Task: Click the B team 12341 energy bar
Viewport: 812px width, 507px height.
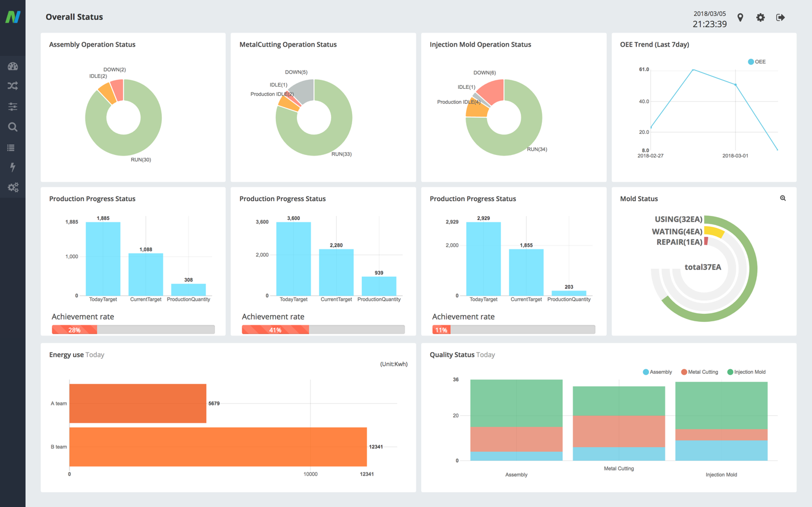Action: click(x=218, y=447)
